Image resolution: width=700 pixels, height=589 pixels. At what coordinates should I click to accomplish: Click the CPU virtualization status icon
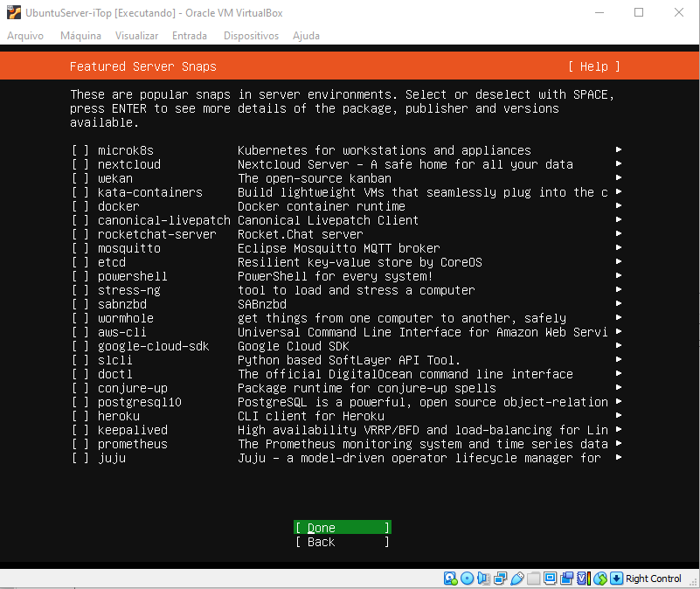584,579
